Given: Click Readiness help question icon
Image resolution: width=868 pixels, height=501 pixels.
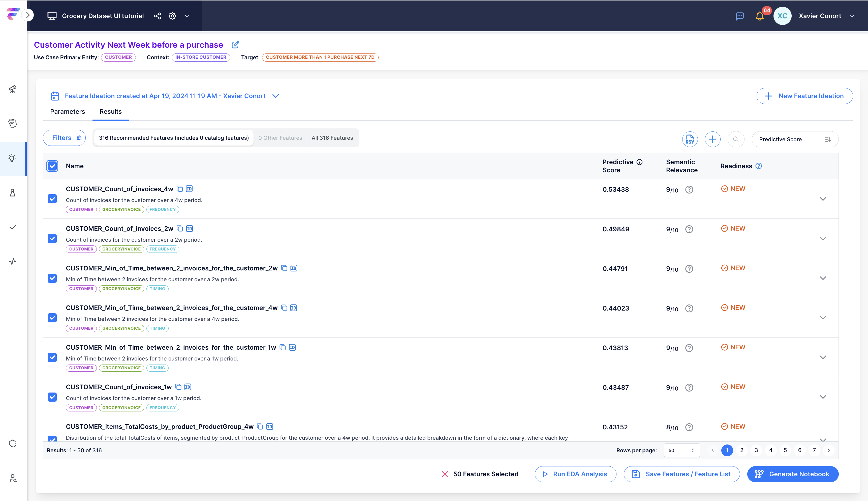Looking at the screenshot, I should [759, 166].
